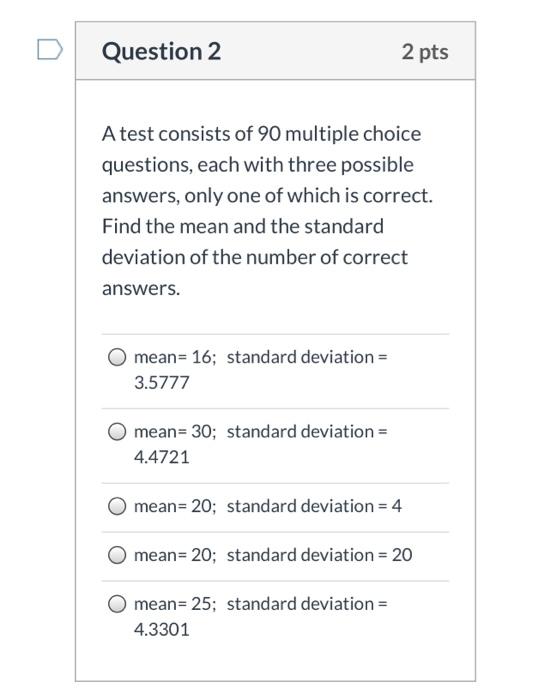Choose radio circle for standard deviation = 20

click(117, 555)
